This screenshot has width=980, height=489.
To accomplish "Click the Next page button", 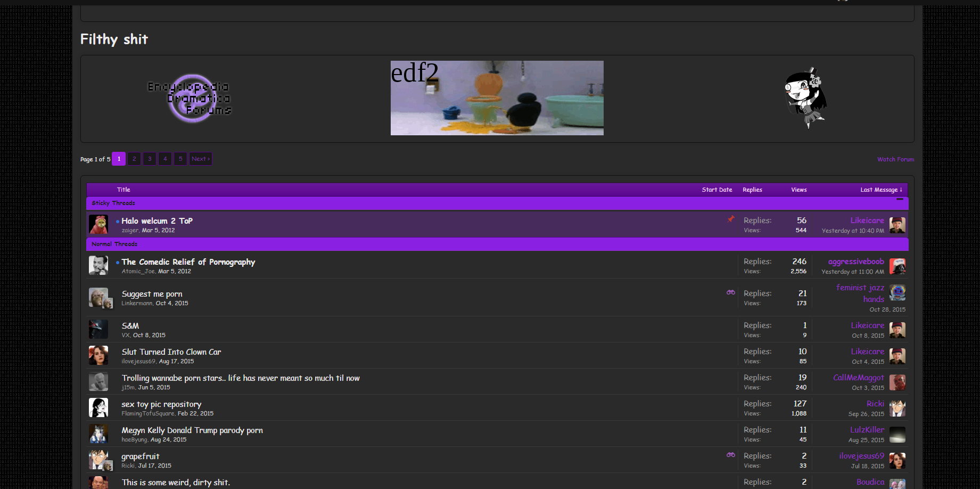I will pyautogui.click(x=201, y=159).
